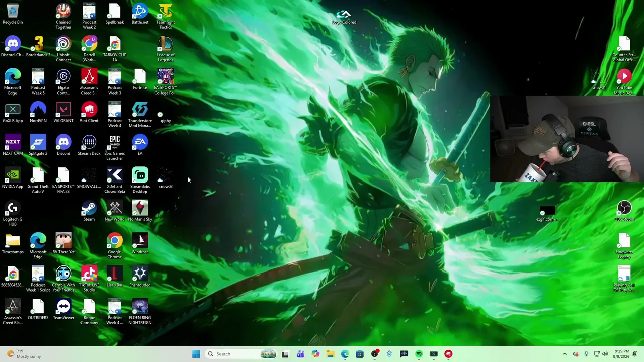Image resolution: width=644 pixels, height=362 pixels.
Task: Open Google Chrome desktop shortcut
Action: click(x=114, y=246)
